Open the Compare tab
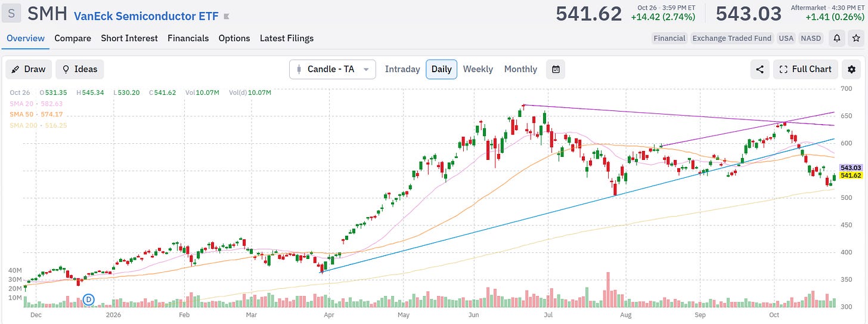 pyautogui.click(x=73, y=38)
